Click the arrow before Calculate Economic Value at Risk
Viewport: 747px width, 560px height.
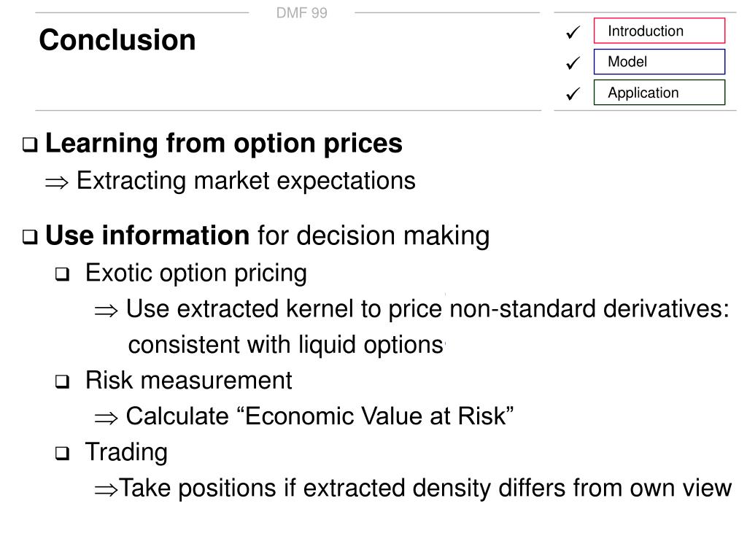point(106,419)
